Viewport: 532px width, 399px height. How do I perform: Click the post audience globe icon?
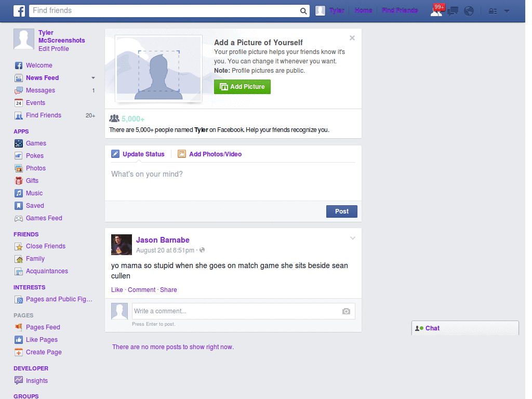[x=202, y=250]
